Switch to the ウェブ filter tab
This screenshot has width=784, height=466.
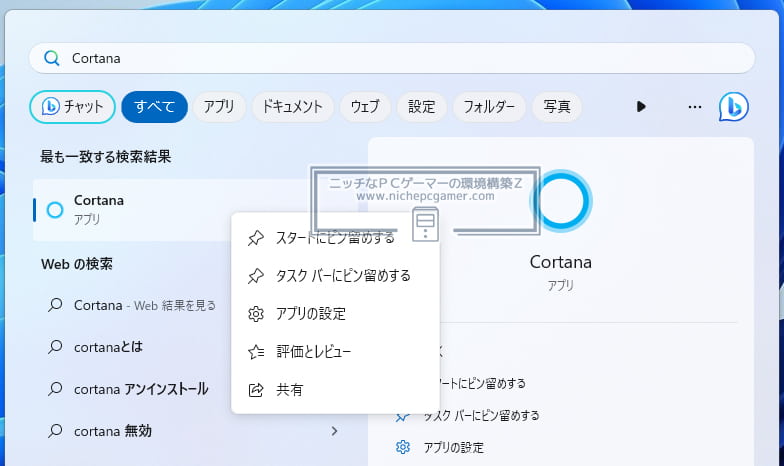[365, 106]
